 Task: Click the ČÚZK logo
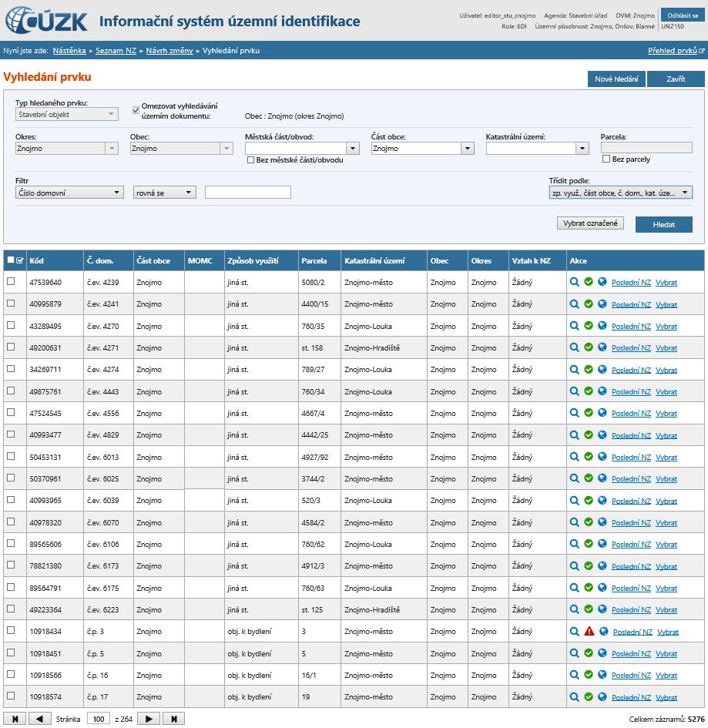point(46,21)
